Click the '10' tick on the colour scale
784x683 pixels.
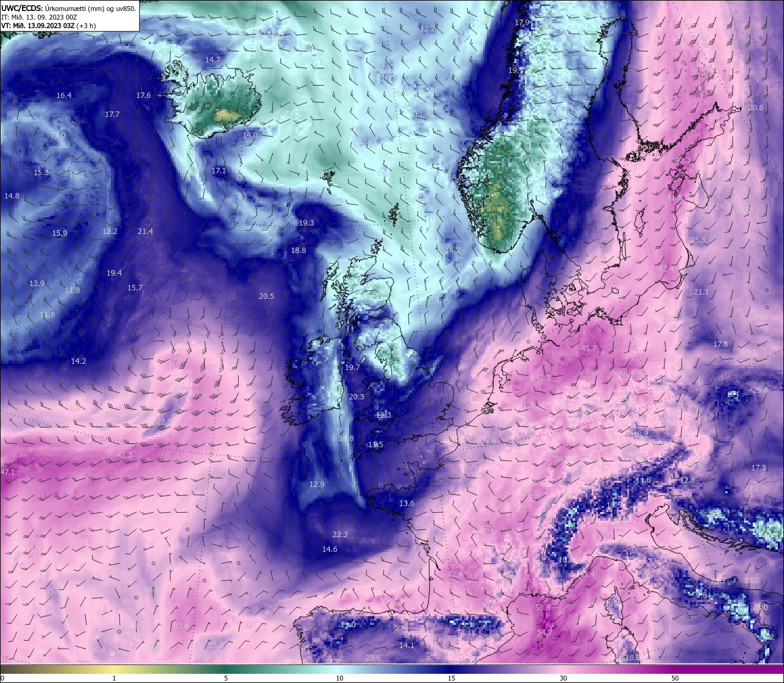[339, 678]
